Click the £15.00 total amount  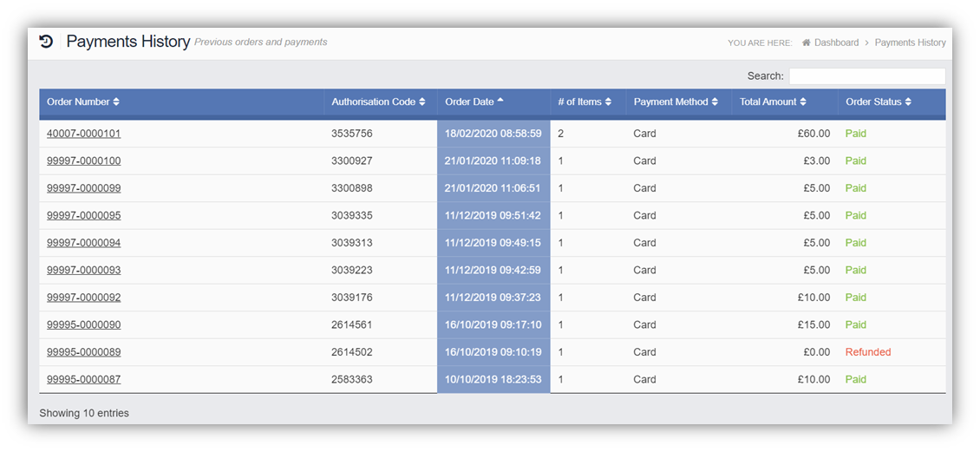814,324
